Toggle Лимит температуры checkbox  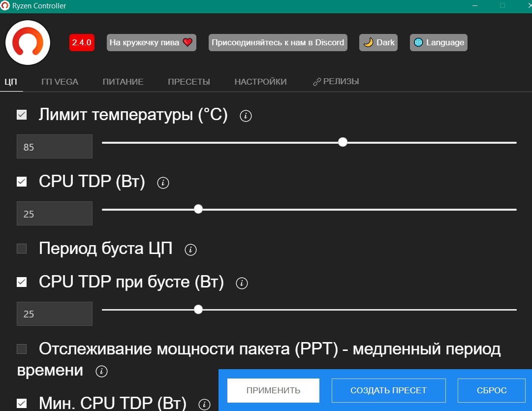[x=22, y=115]
